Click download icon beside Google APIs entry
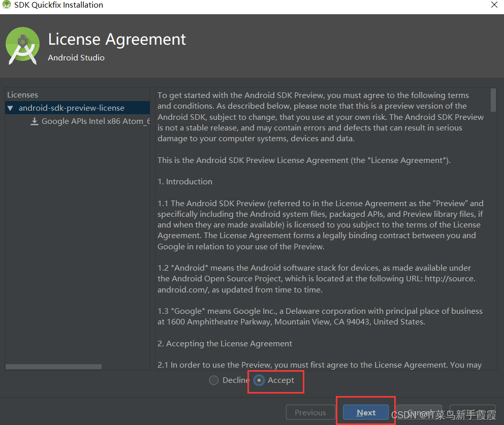 [35, 121]
